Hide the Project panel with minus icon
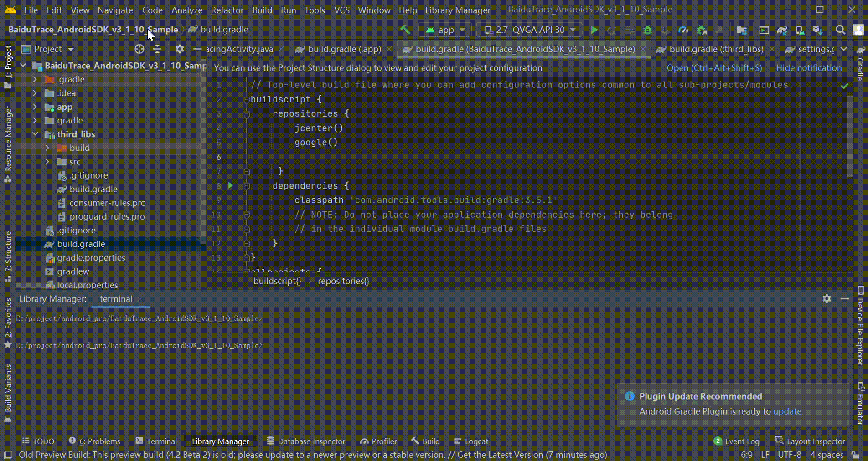The image size is (868, 461). [x=197, y=49]
